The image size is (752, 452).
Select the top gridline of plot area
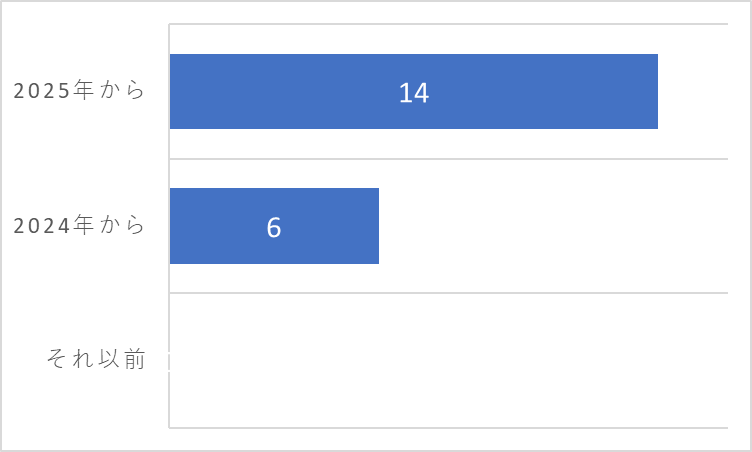(x=448, y=24)
